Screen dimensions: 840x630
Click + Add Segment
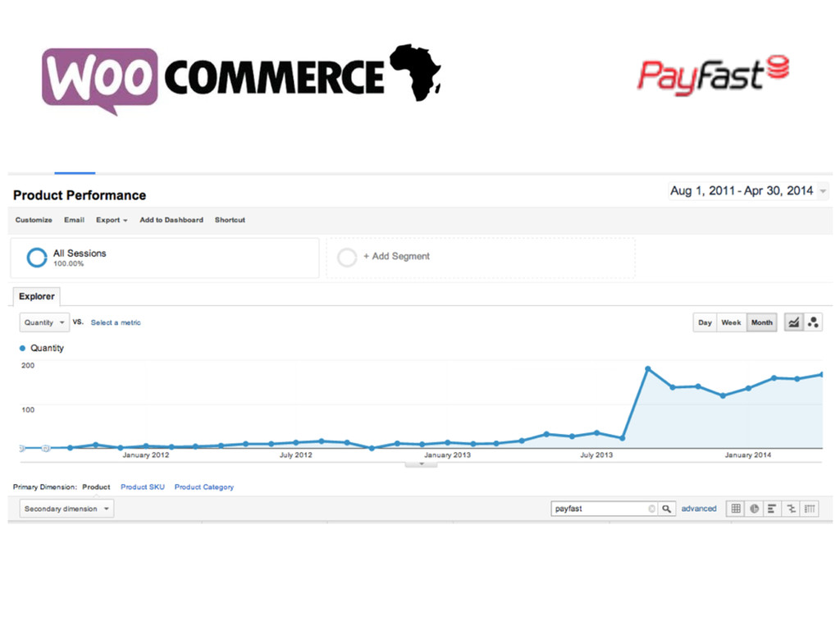coord(396,256)
